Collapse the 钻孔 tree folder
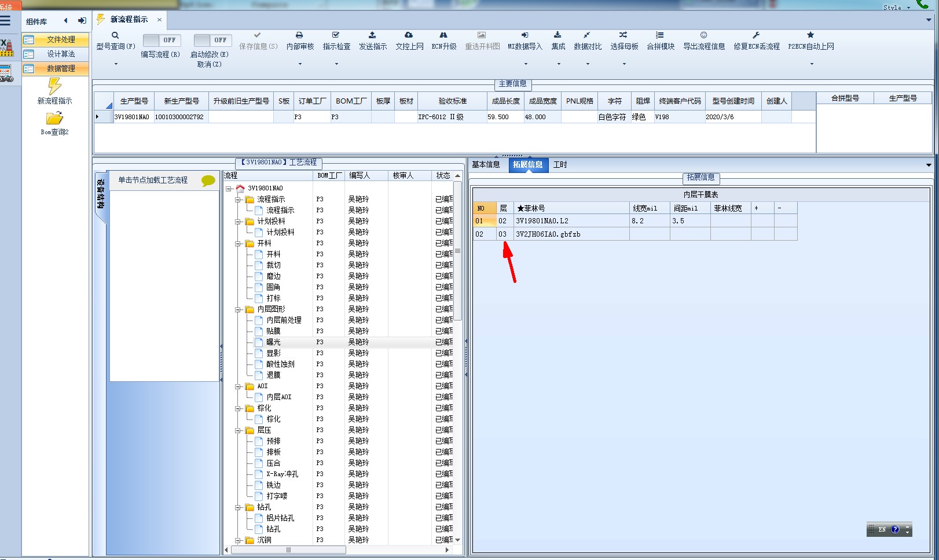Viewport: 939px width, 560px height. (x=238, y=507)
